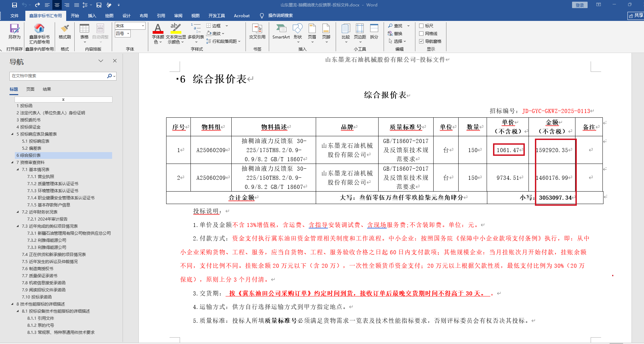Open the 表格 table menu
This screenshot has width=644, height=344.
click(x=84, y=33)
